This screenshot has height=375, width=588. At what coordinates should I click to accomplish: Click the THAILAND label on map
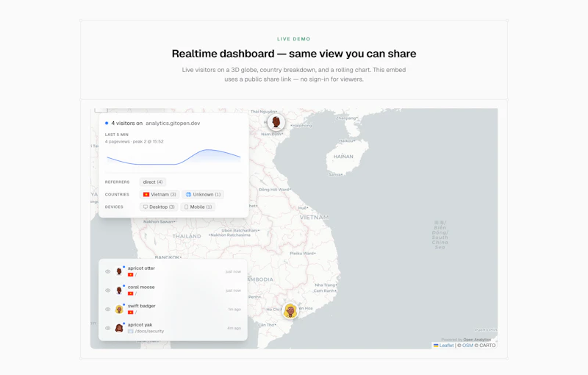[x=187, y=236]
